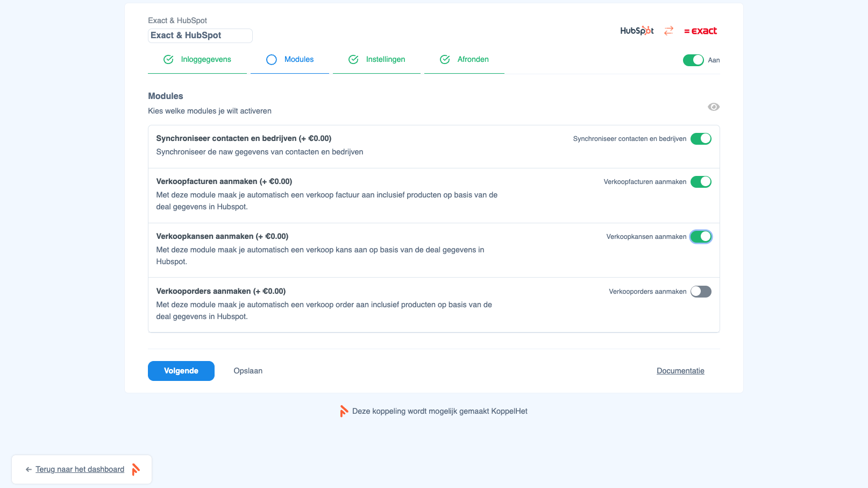Click the blue circle icon on Modules tab
This screenshot has height=488, width=868.
point(271,59)
